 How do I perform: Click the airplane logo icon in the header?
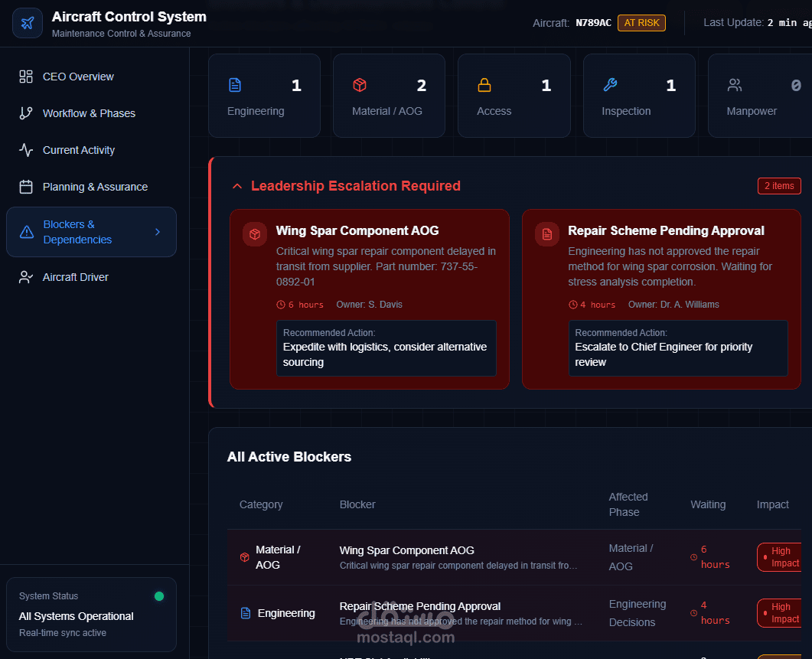[x=28, y=23]
